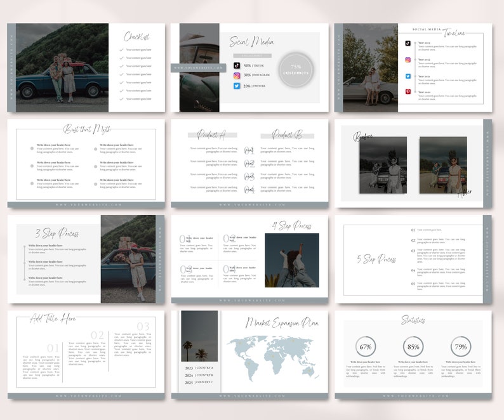
Task: Click the large '02' on Add Title Here slide
Action: 97,335
